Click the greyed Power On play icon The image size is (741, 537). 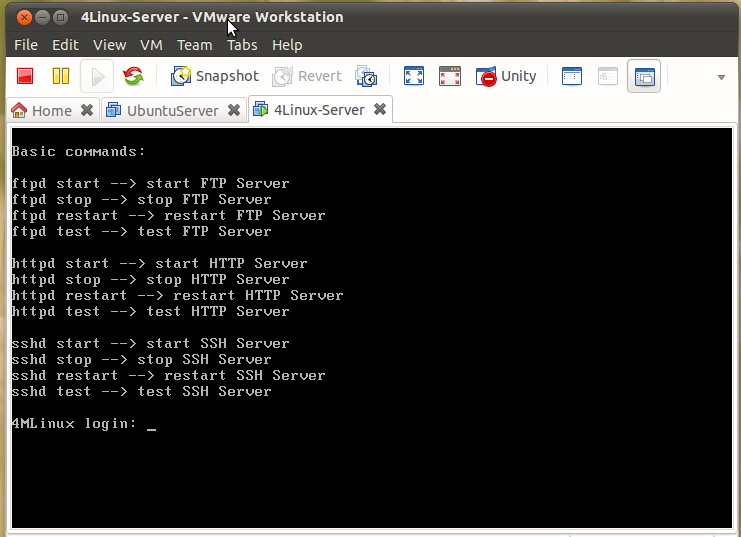(x=97, y=76)
